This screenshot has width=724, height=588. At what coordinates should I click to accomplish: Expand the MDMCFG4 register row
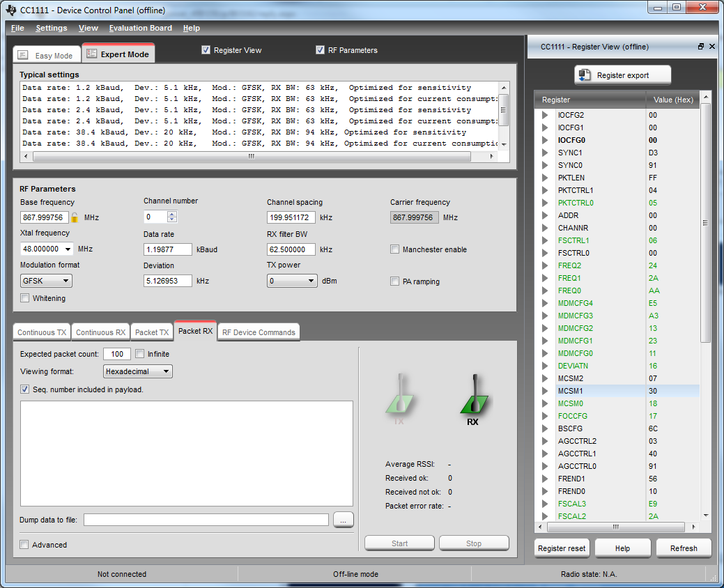(x=545, y=303)
